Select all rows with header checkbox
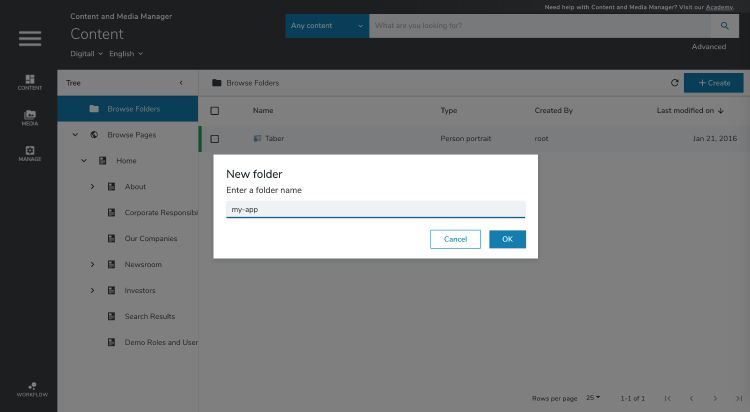750x412 pixels. (x=215, y=110)
